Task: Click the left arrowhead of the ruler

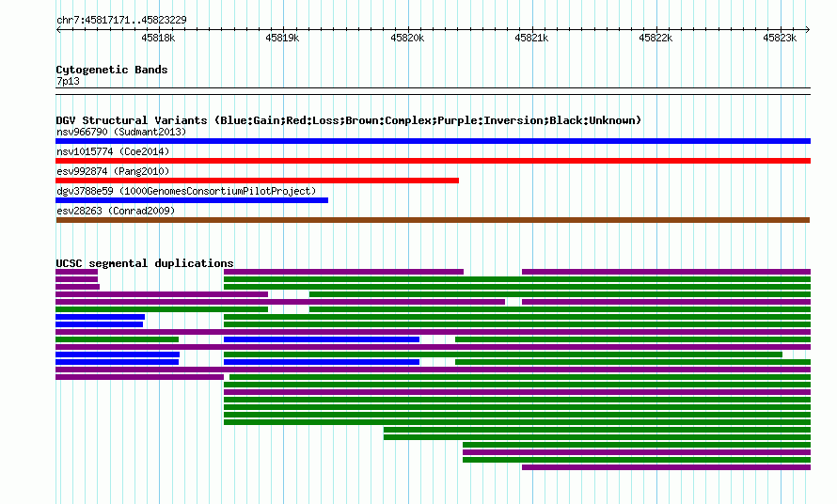Action: (58, 30)
